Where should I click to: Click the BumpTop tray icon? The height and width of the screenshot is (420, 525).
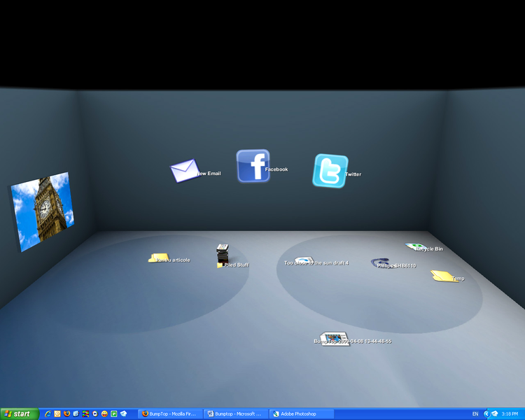click(x=494, y=414)
